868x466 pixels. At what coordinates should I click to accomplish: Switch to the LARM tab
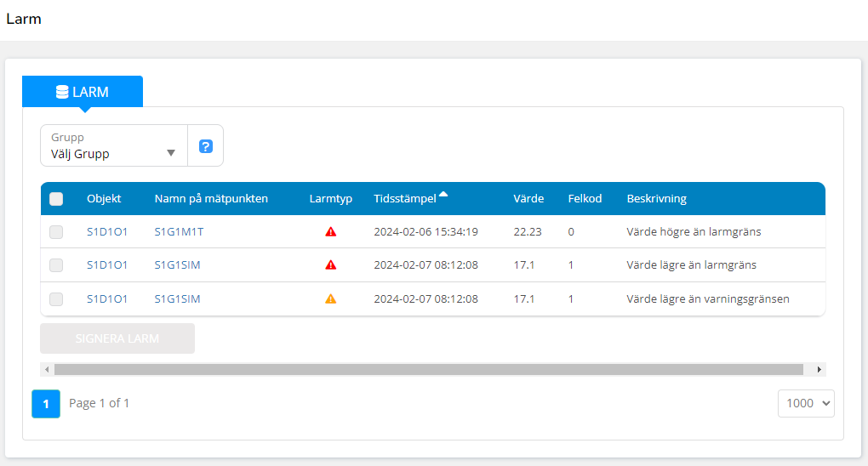click(x=83, y=92)
